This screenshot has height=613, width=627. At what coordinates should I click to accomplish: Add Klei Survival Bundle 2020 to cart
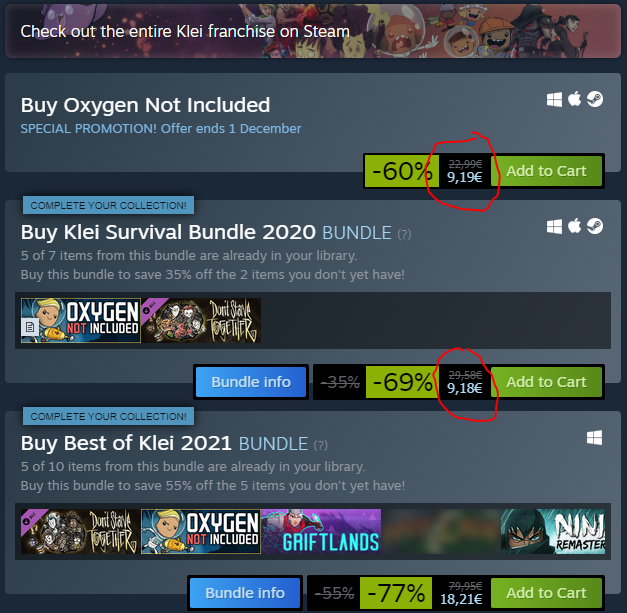546,382
